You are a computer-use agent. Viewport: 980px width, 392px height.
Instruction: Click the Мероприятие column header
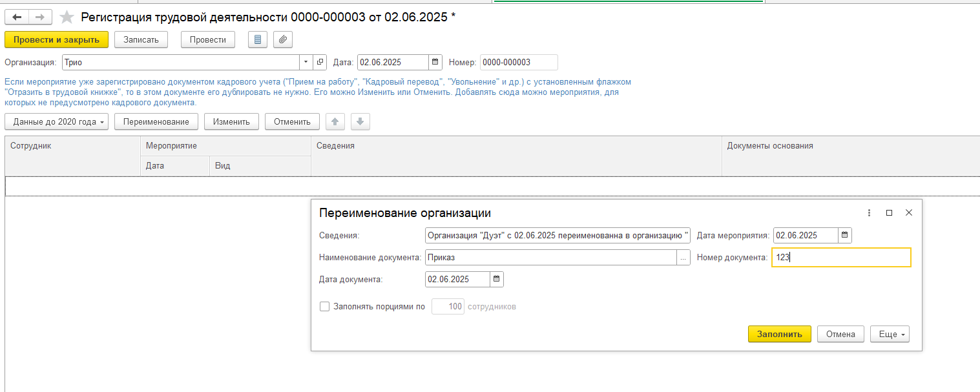225,146
